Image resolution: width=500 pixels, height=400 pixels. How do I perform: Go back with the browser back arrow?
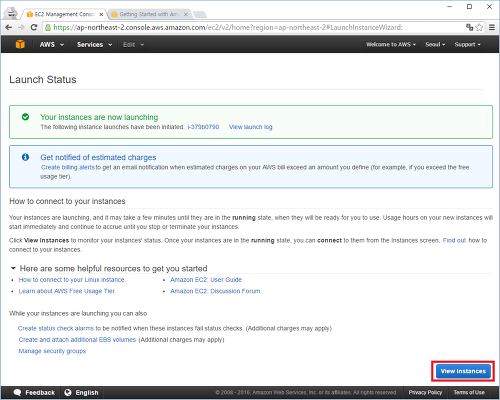coord(9,27)
